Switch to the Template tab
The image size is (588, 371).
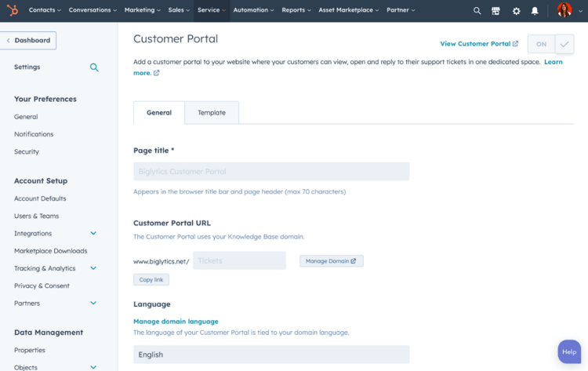(x=212, y=112)
